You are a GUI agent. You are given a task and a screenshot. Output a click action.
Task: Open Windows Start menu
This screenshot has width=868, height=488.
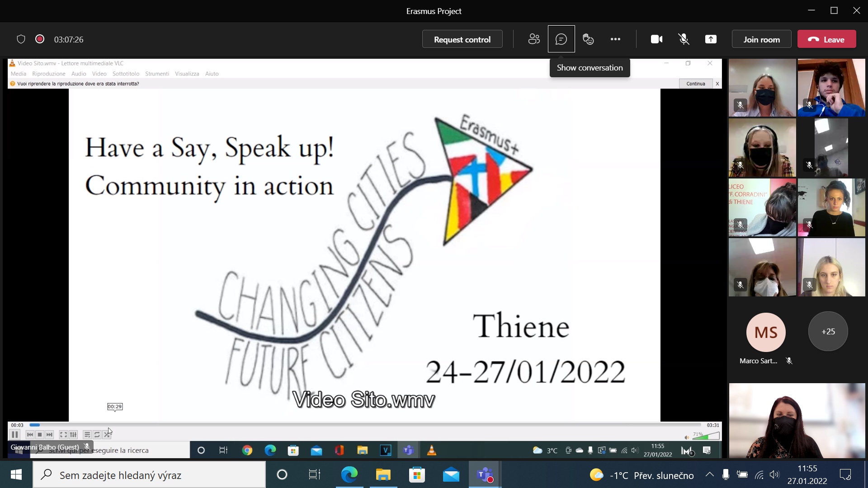[x=16, y=475]
